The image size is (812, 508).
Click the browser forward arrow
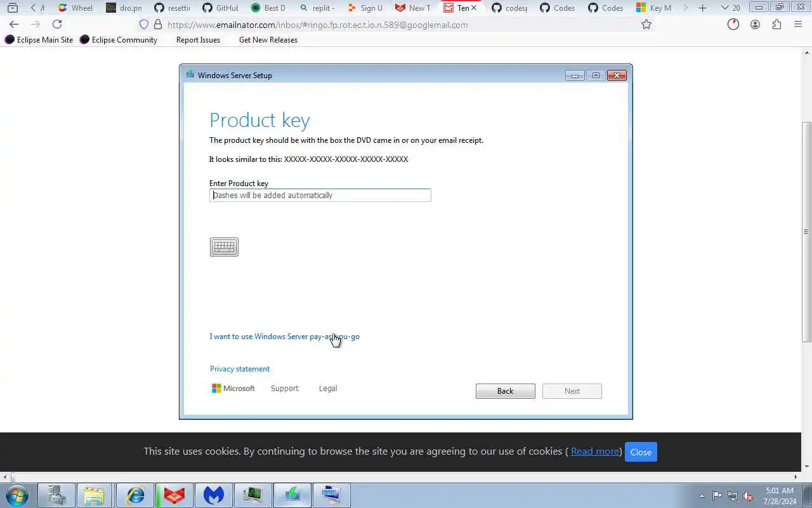pyautogui.click(x=36, y=24)
